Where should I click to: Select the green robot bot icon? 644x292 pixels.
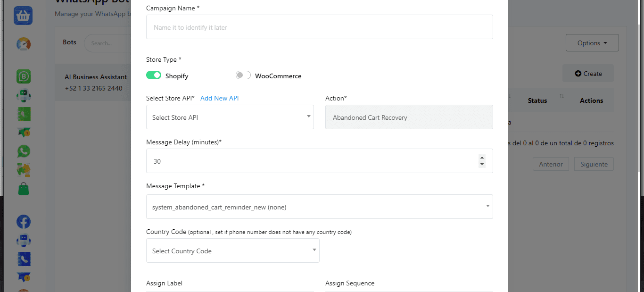click(x=23, y=95)
